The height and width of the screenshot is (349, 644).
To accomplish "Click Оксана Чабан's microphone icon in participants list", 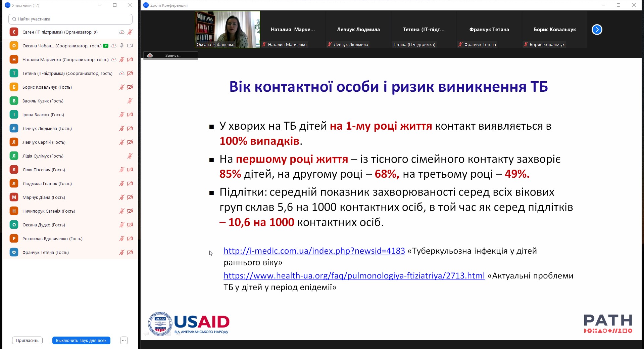I will pos(122,46).
